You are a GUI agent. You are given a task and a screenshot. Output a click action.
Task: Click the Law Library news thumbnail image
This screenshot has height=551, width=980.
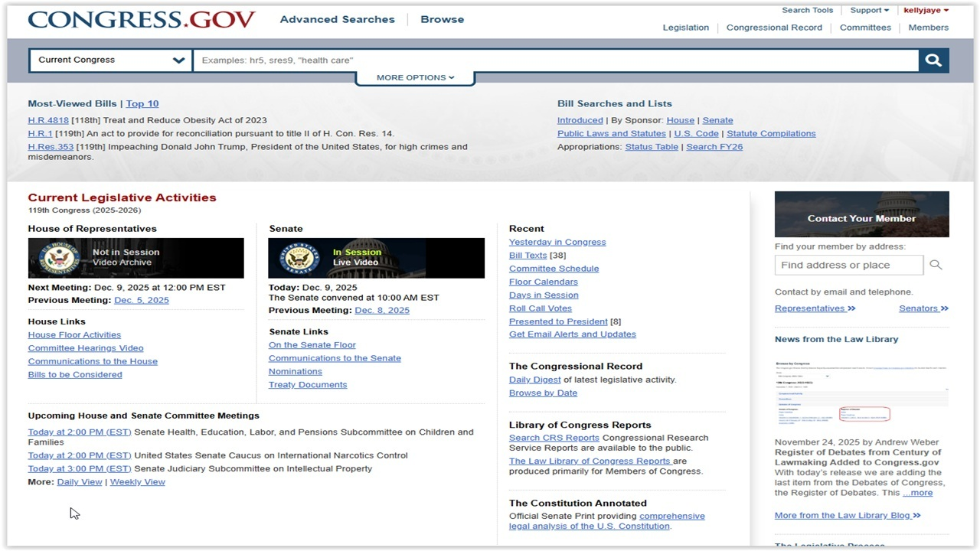[x=861, y=390]
